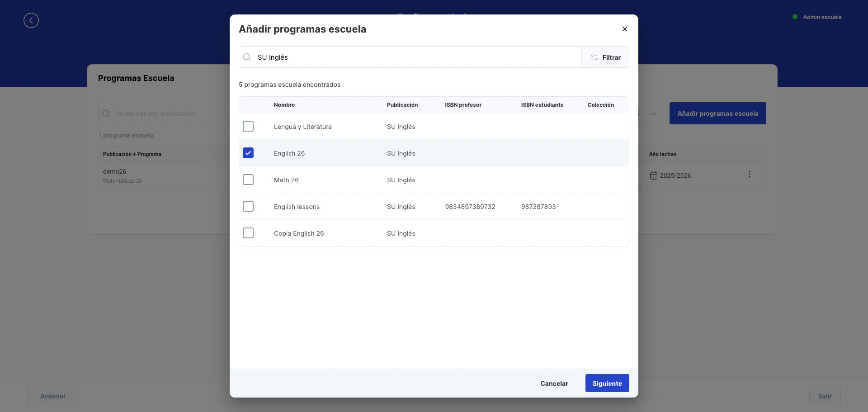Check the Copia English 26 checkbox
868x412 pixels.
pyautogui.click(x=248, y=233)
